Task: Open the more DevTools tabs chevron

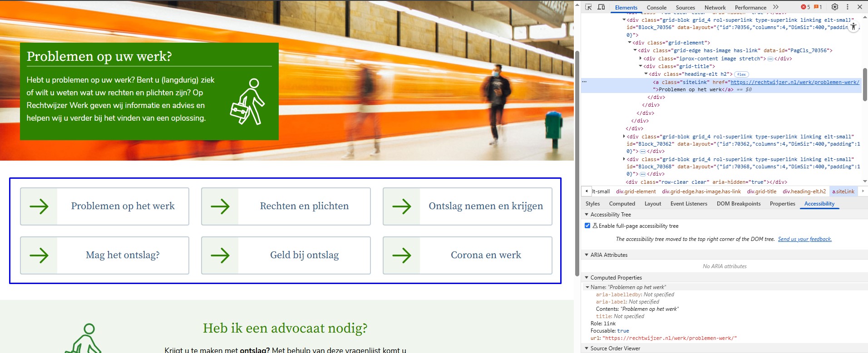Action: pos(776,7)
